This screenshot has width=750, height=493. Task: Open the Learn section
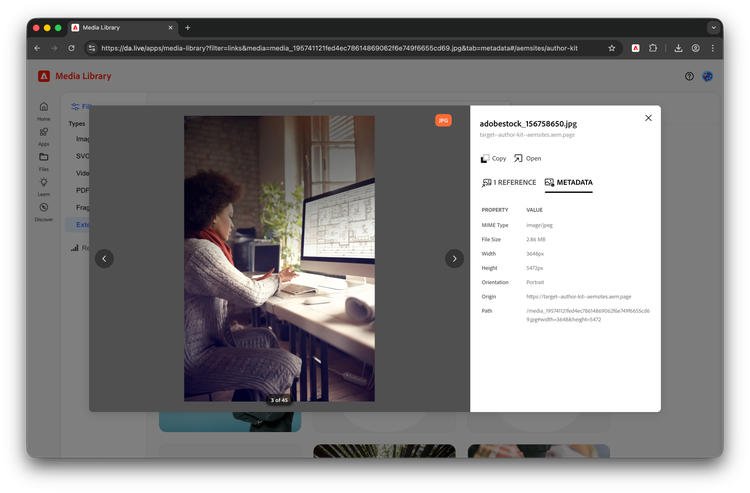click(43, 185)
